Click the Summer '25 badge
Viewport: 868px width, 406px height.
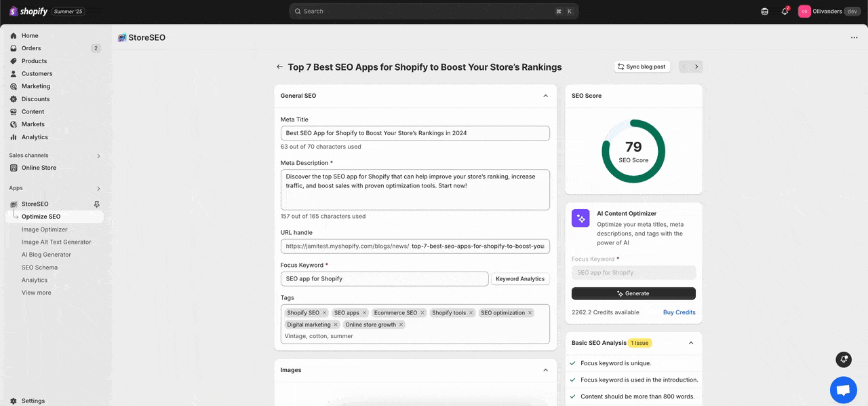click(x=68, y=12)
